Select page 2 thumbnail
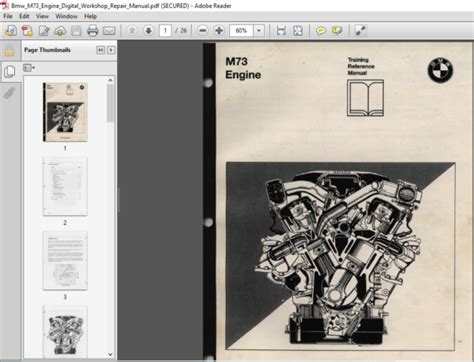 (65, 186)
